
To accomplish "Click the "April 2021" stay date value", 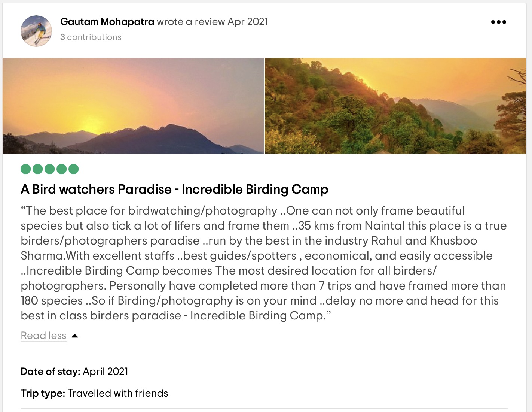I will 106,372.
